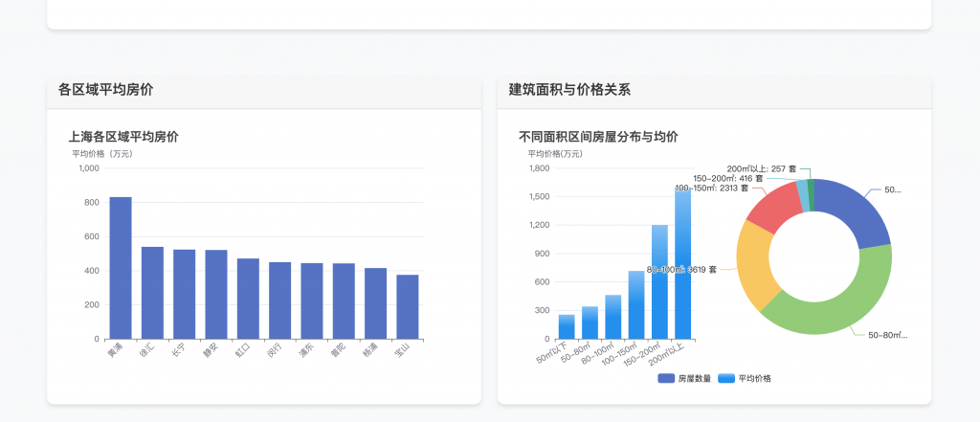Click the red 100-150㎡ donut slice
Image resolution: width=980 pixels, height=422 pixels.
pyautogui.click(x=775, y=210)
